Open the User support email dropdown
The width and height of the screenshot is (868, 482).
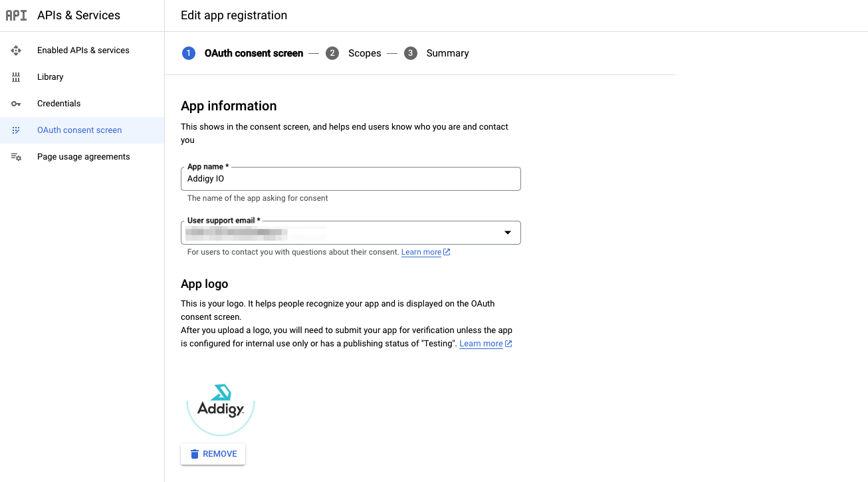[x=351, y=233]
